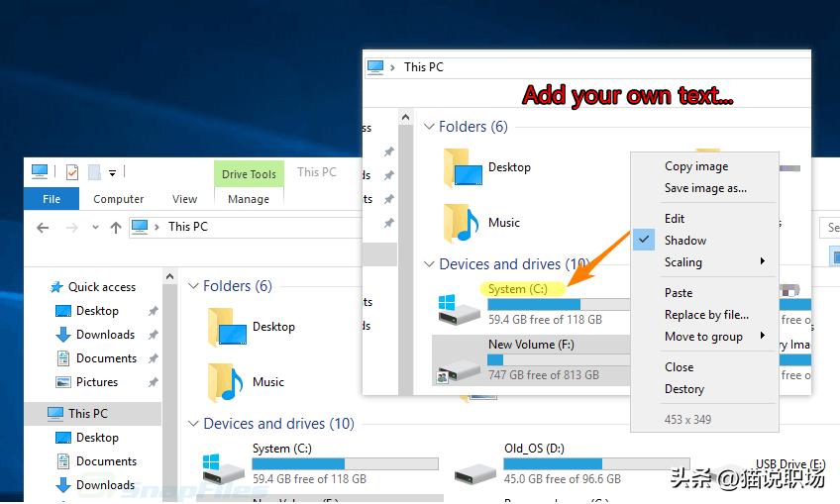
Task: Choose Copy image from context menu
Action: [695, 166]
